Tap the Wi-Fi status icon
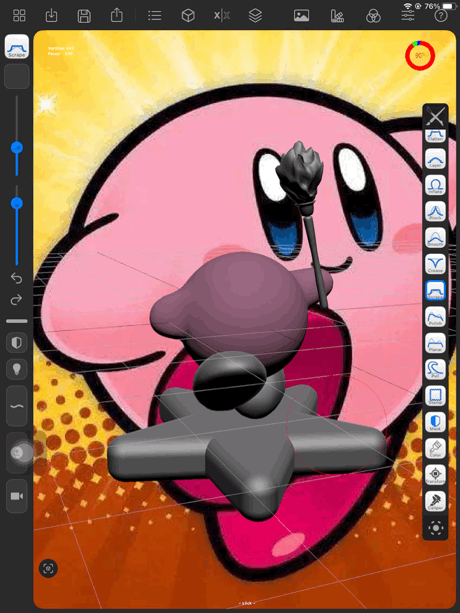The height and width of the screenshot is (613, 460). [x=408, y=6]
